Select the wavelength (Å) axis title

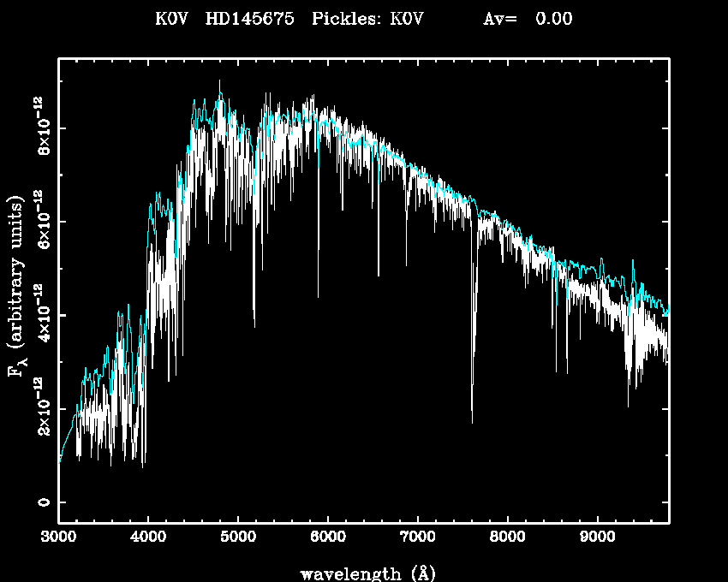[362, 573]
